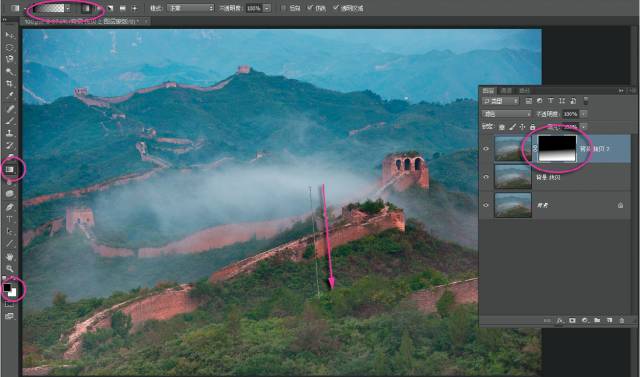Open the gradient Mode dropdown in options bar
640x377 pixels.
click(x=191, y=8)
